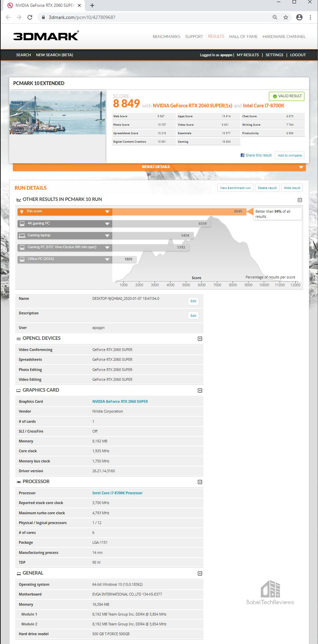Click the browser back arrow
The image size is (318, 644).
[8, 17]
